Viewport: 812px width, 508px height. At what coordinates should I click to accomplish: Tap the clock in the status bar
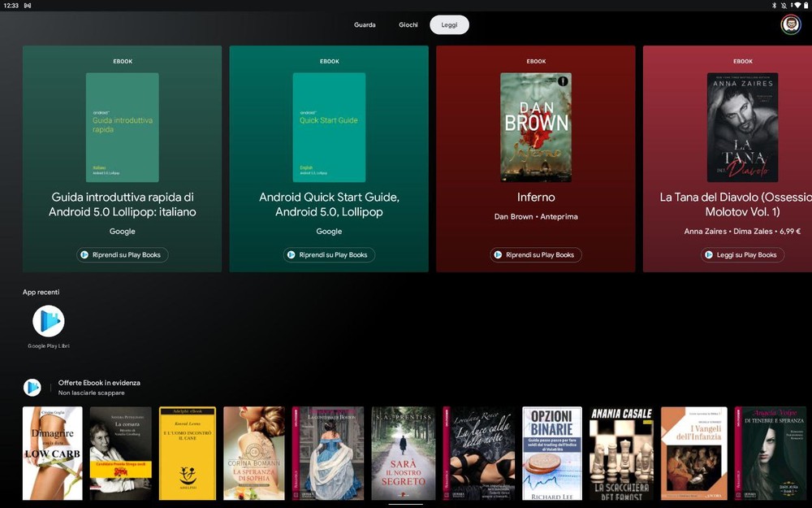point(11,6)
